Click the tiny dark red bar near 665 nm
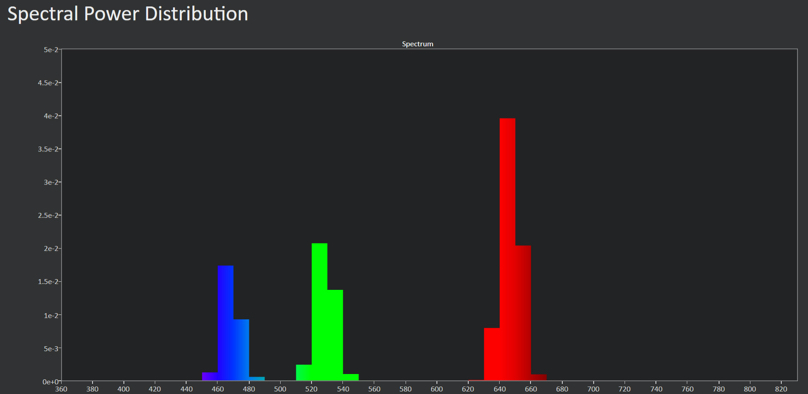The image size is (808, 394). 538,378
